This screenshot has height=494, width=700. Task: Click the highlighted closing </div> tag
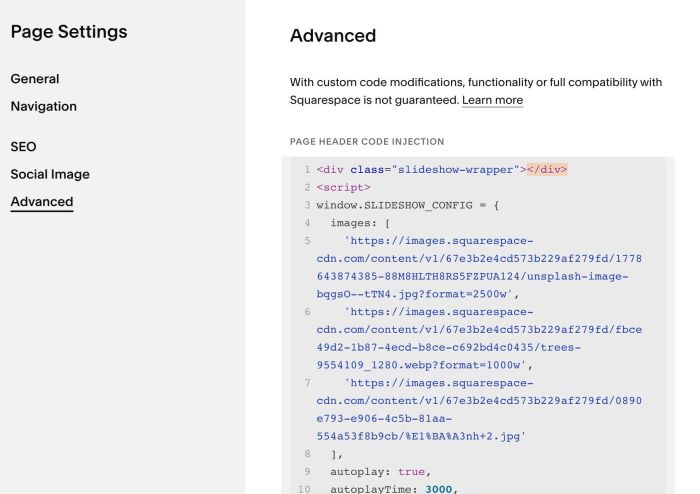pyautogui.click(x=547, y=170)
